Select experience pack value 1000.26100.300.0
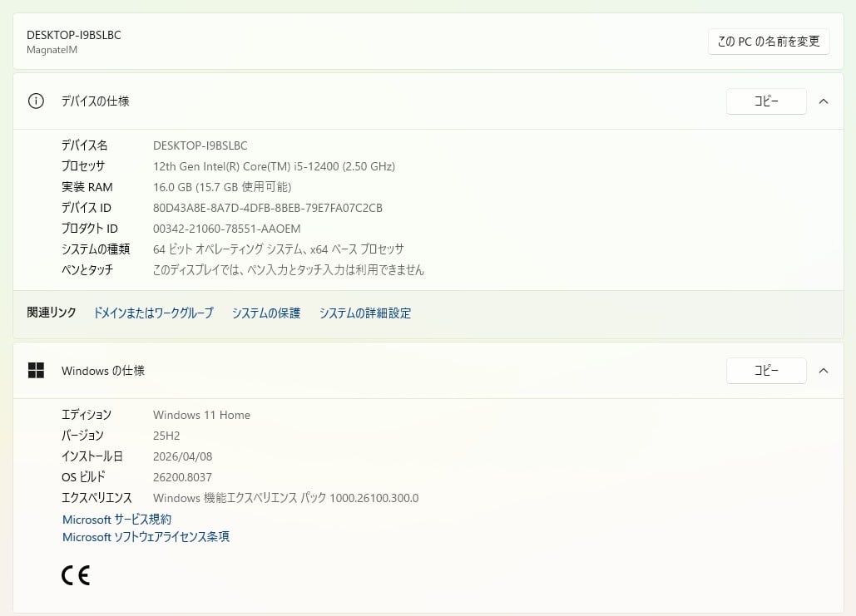The image size is (856, 616). tap(285, 498)
